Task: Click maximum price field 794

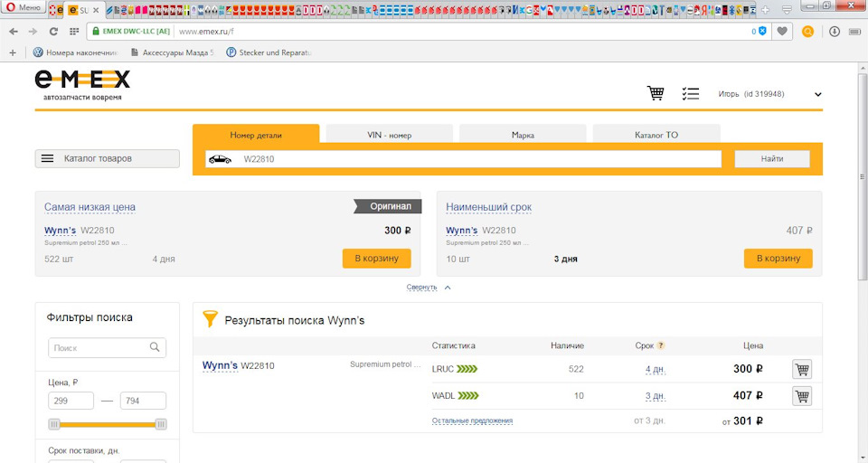Action: [x=143, y=401]
